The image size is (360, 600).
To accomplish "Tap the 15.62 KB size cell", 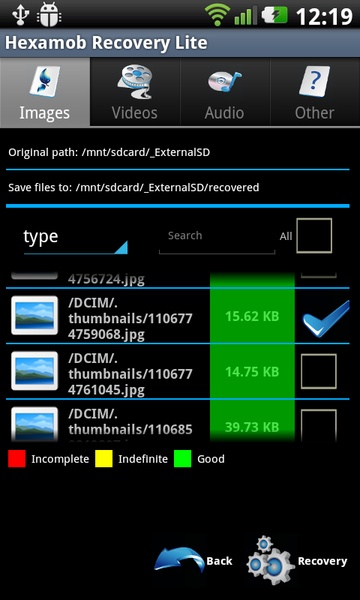I will point(252,316).
